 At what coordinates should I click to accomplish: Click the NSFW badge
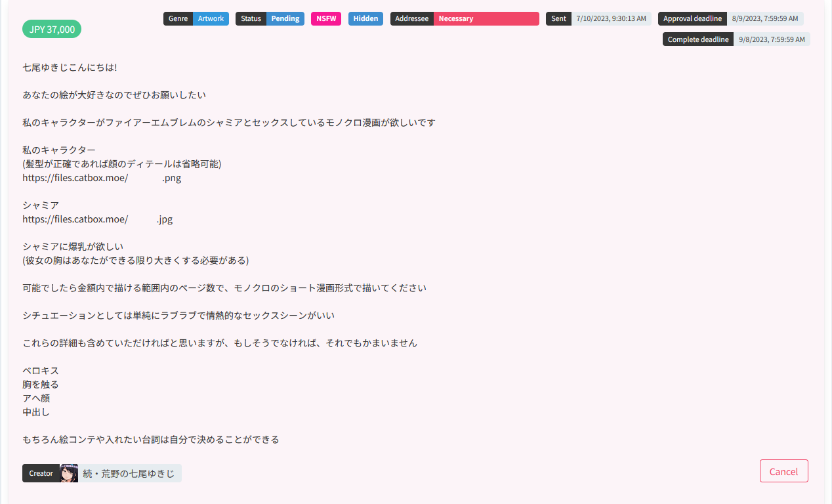point(326,18)
